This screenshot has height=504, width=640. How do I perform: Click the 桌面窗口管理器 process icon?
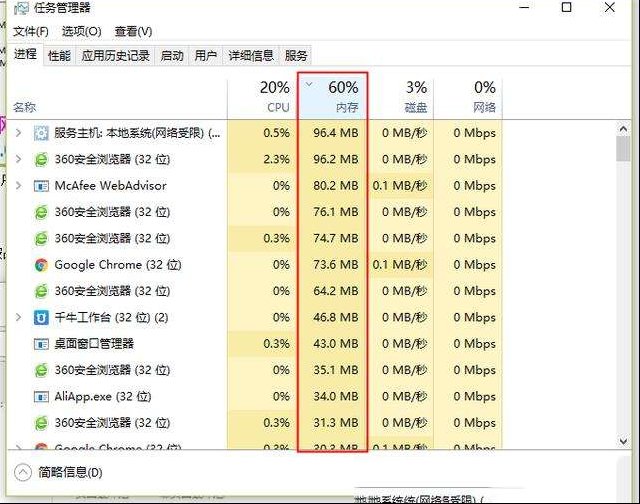(41, 344)
